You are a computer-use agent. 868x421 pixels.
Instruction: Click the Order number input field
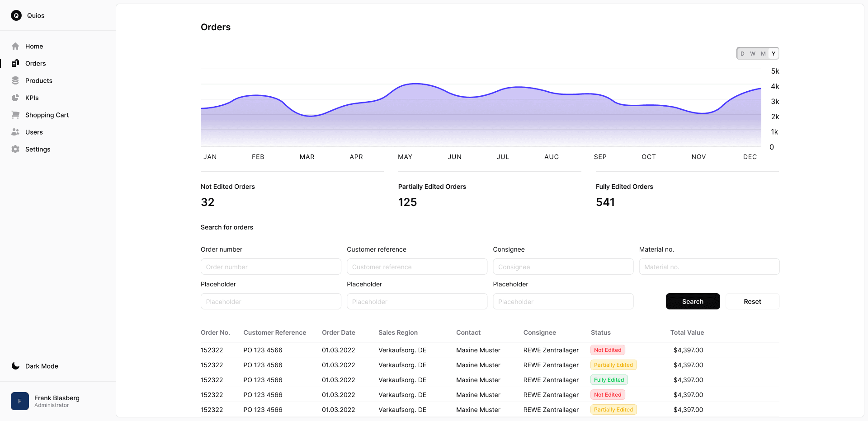[270, 267]
